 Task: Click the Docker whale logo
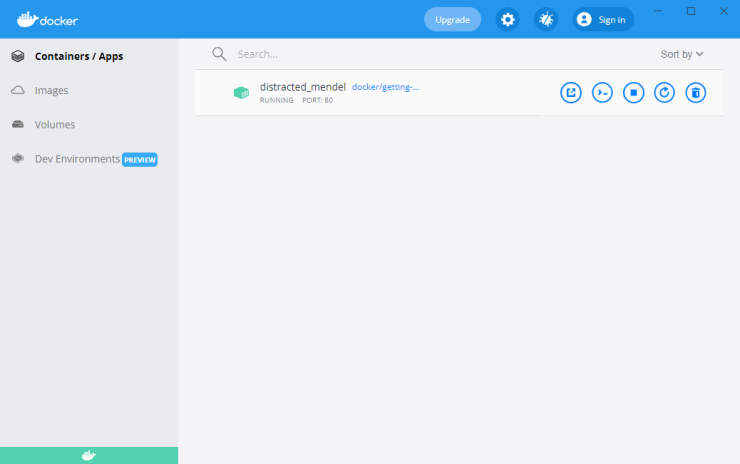click(47, 19)
